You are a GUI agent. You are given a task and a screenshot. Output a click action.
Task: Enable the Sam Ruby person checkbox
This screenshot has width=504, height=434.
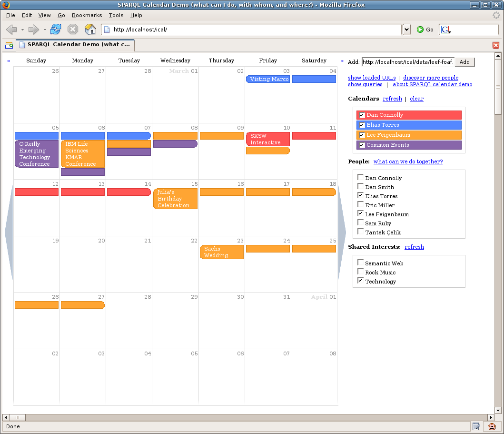[361, 222]
